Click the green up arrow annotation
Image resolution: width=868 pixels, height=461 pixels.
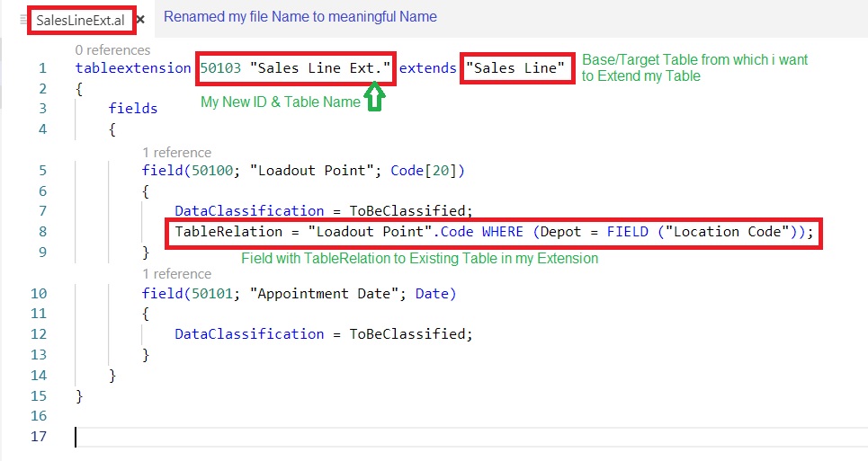tap(374, 96)
